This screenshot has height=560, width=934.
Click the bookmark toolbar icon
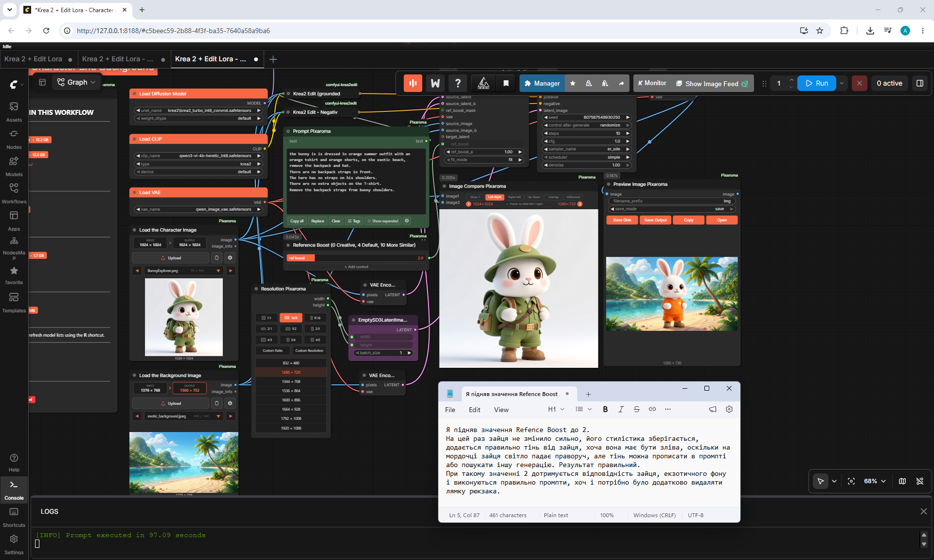pos(506,83)
